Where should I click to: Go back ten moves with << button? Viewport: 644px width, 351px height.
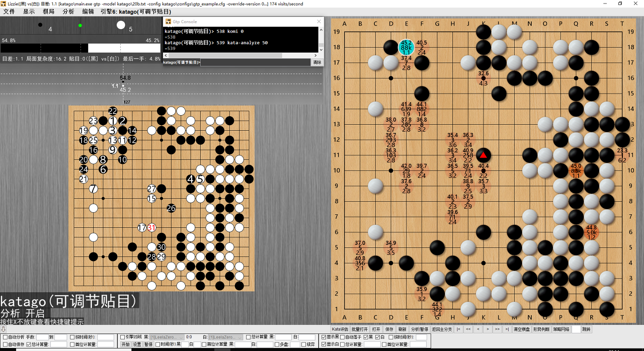coord(468,329)
